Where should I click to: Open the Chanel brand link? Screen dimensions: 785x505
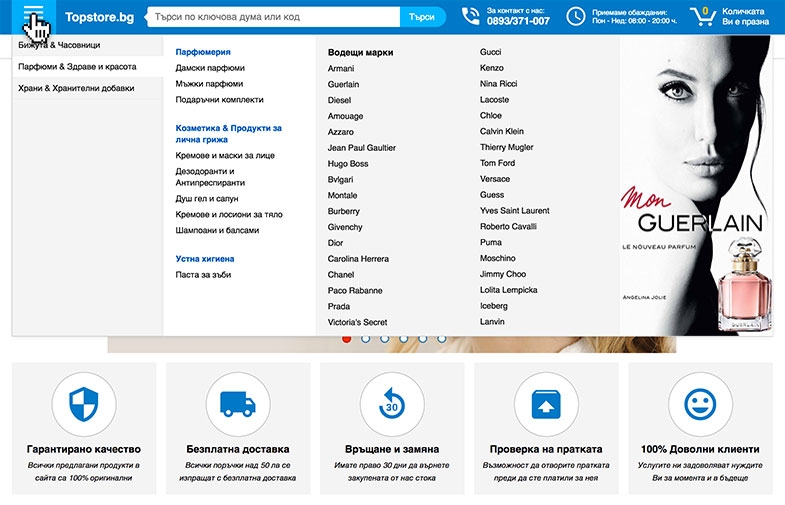tap(341, 275)
